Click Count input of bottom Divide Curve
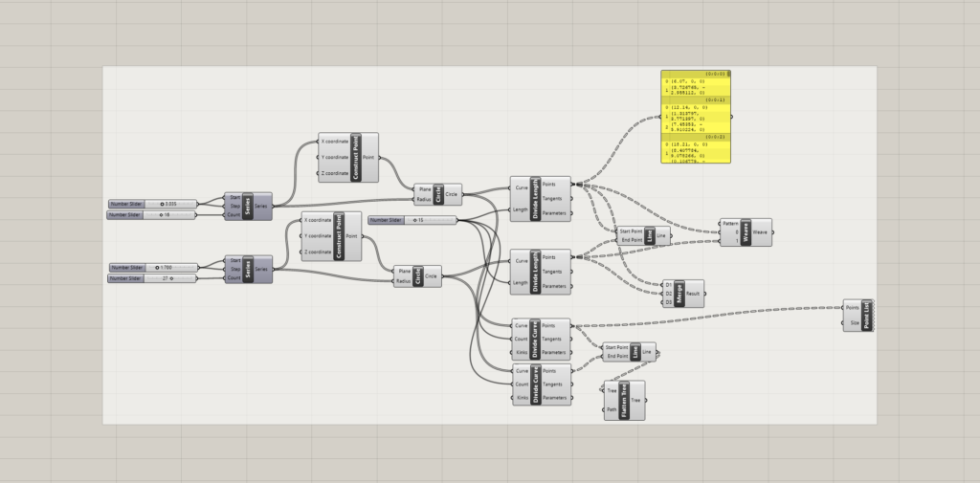 (x=522, y=384)
